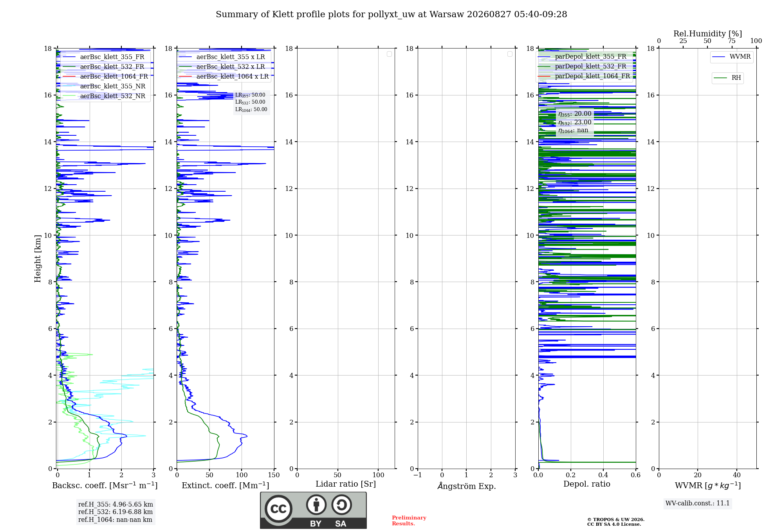
Task: Click the Rel.Humidity [%] top axis label
Action: point(707,34)
